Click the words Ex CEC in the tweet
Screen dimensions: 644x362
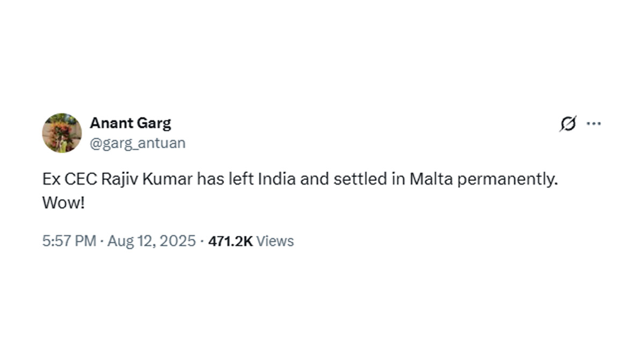[69, 179]
